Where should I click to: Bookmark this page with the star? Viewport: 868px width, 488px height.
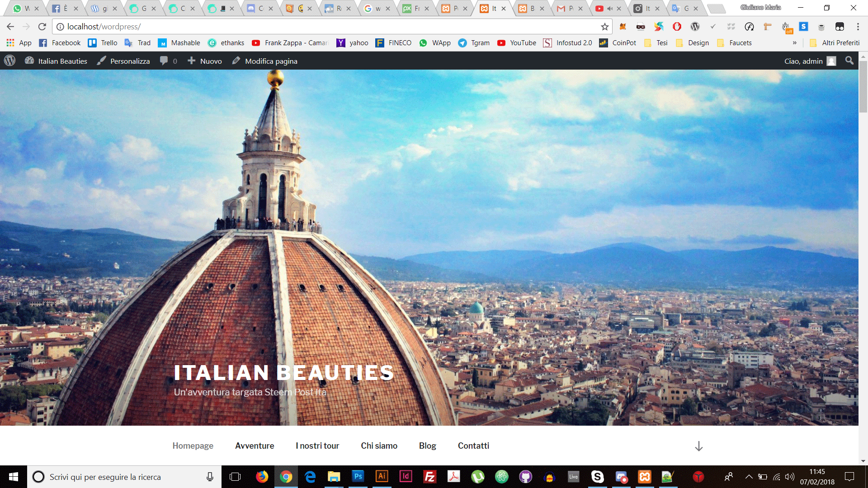[x=604, y=27]
